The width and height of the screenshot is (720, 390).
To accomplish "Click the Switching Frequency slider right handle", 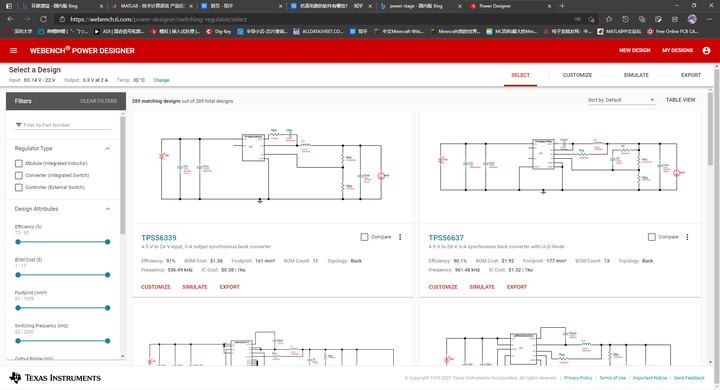I will [107, 341].
